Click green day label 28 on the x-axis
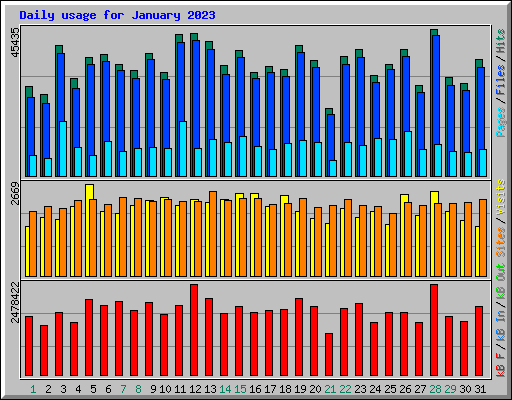Viewport: 512px width, 400px height. tap(435, 389)
